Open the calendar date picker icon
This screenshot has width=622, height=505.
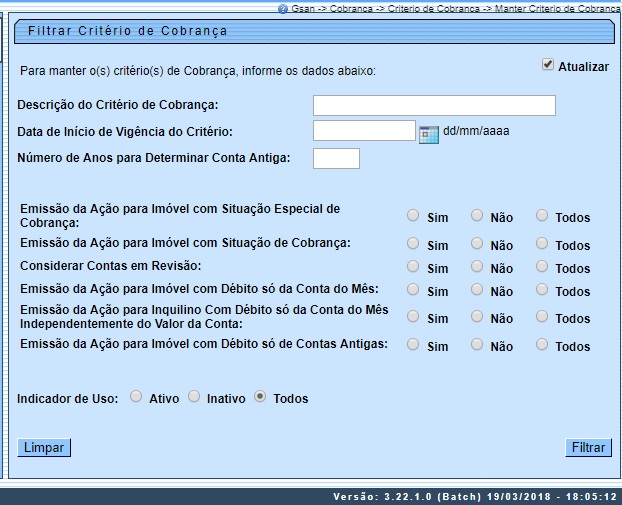pos(429,133)
